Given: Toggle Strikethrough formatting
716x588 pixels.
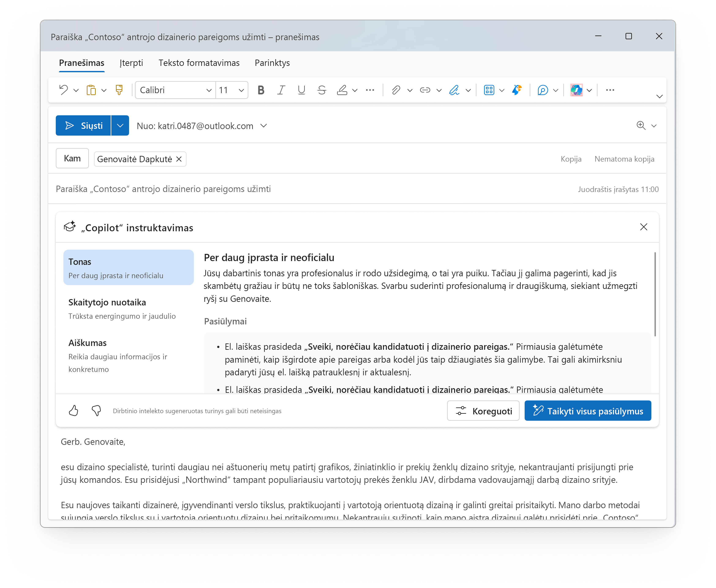Looking at the screenshot, I should [x=322, y=90].
